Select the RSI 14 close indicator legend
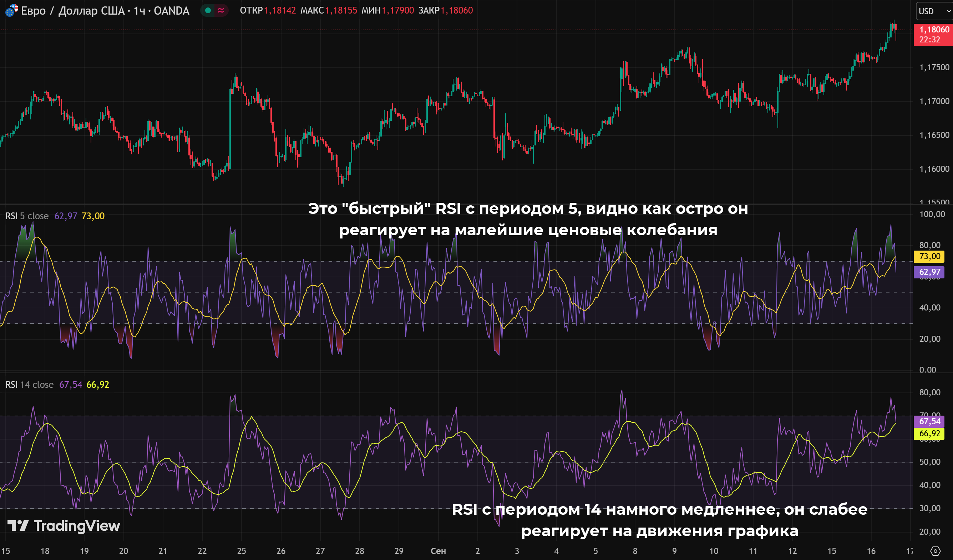The width and height of the screenshot is (953, 560). click(29, 385)
